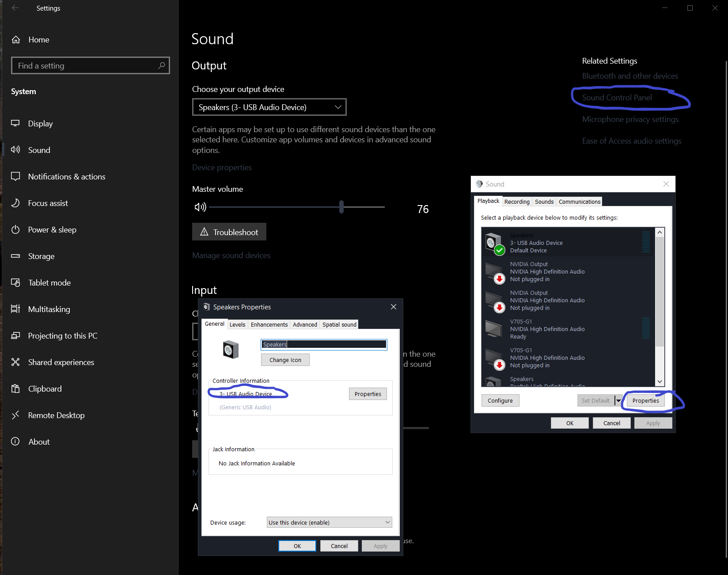The height and width of the screenshot is (575, 728).
Task: Click the Change Icon button
Action: 285,360
